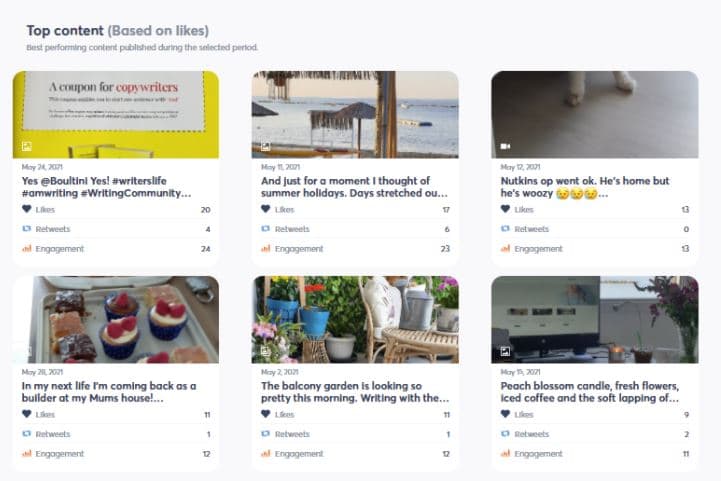Click the retweet icon on the Peach blossom candle card
Image resolution: width=721 pixels, height=481 pixels.
coord(506,434)
